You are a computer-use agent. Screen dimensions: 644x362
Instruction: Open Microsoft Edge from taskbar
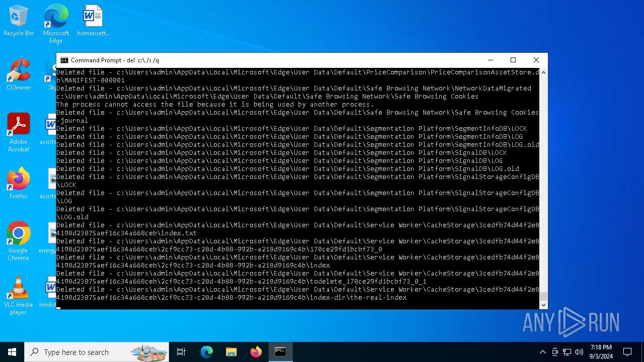coord(207,352)
